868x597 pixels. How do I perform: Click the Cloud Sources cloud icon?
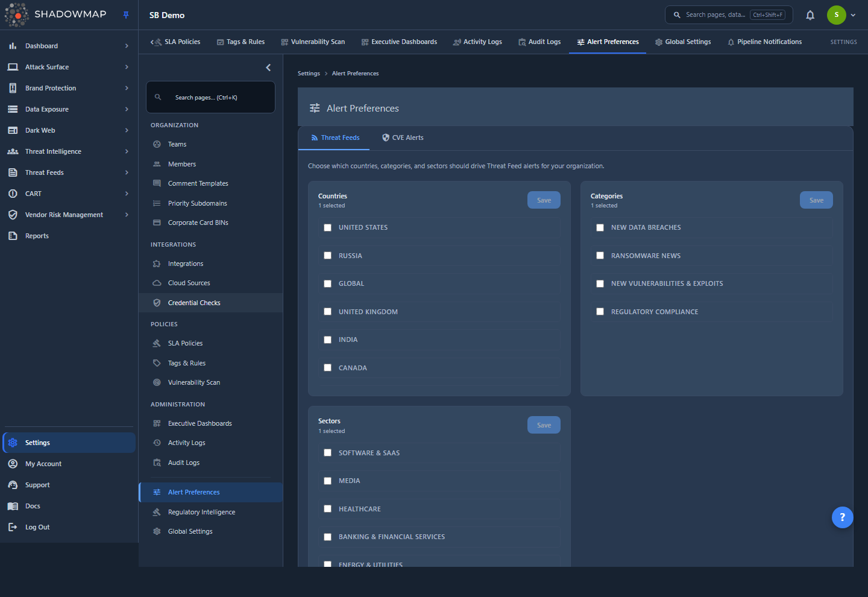click(x=157, y=283)
